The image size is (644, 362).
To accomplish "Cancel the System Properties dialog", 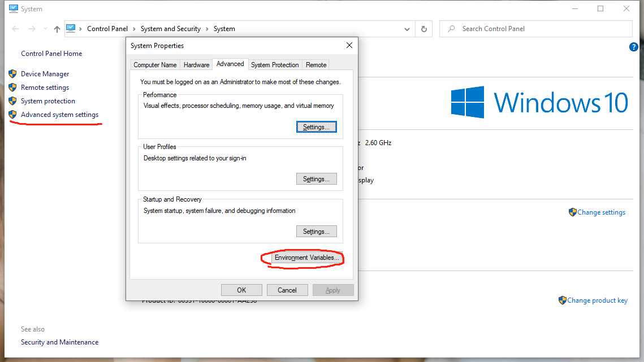I will (x=287, y=290).
